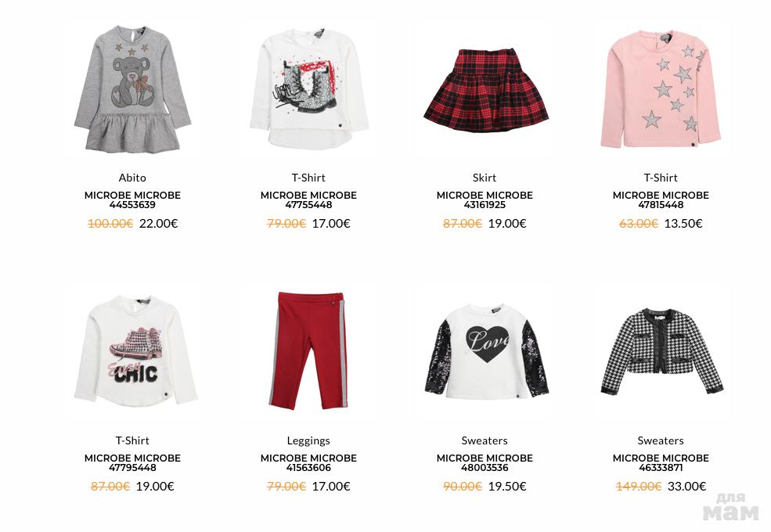The height and width of the screenshot is (532, 771).
Task: Open the grey teddy bear dress image
Action: point(132,89)
